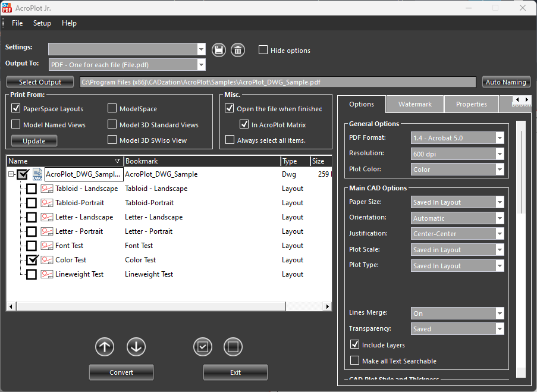
Task: Uncheck the Include Layers option
Action: tap(355, 344)
